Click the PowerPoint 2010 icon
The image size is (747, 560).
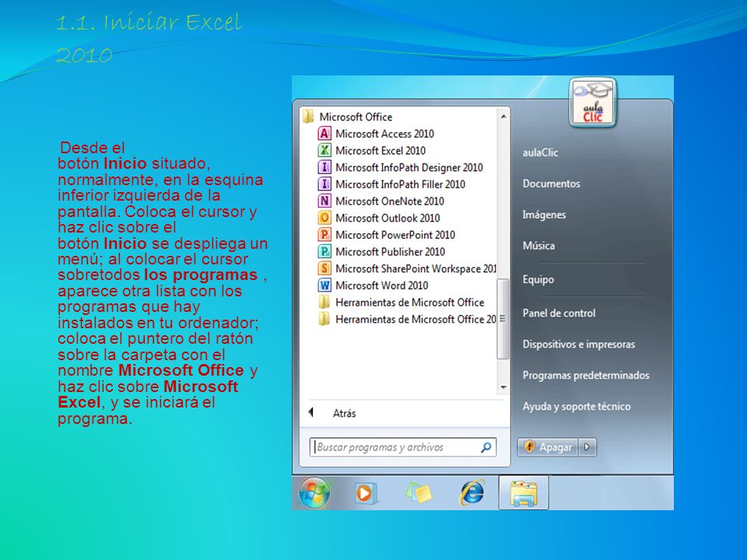click(324, 235)
